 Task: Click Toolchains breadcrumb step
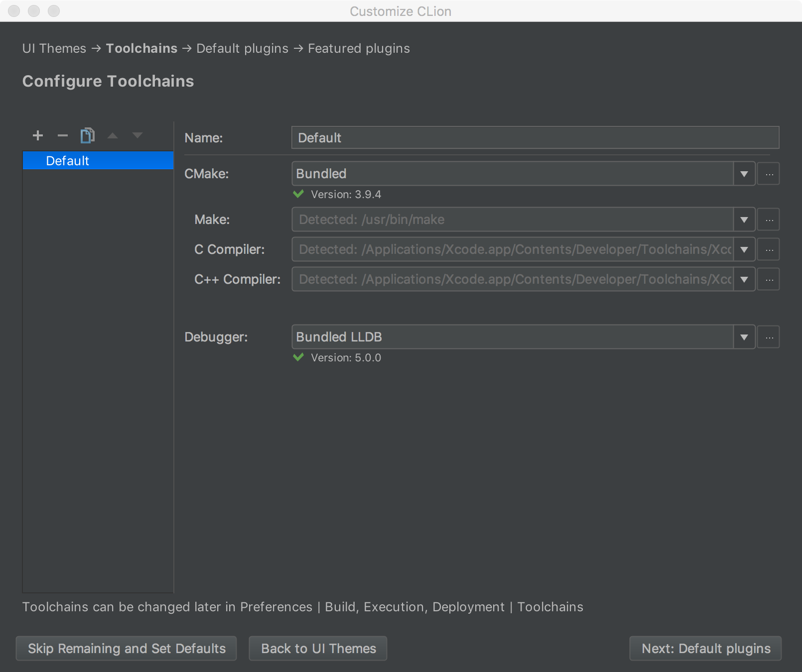point(141,48)
